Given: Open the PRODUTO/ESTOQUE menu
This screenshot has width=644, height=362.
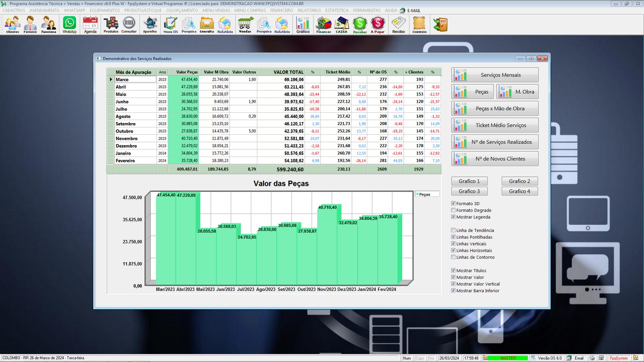Looking at the screenshot, I should click(x=143, y=10).
